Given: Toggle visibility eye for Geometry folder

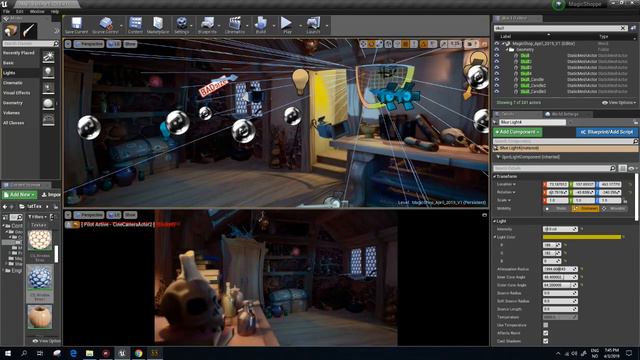Looking at the screenshot, I should click(497, 49).
